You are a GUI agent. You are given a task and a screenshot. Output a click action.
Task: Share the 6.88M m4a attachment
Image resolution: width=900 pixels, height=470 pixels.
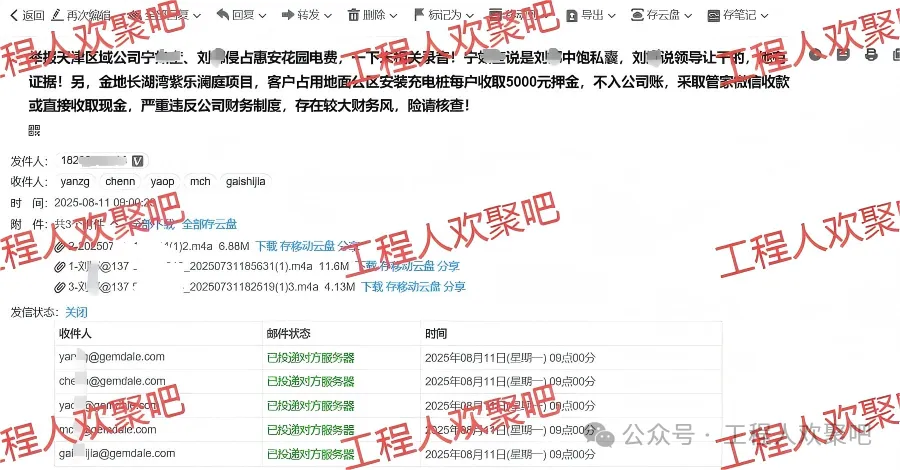(x=348, y=246)
